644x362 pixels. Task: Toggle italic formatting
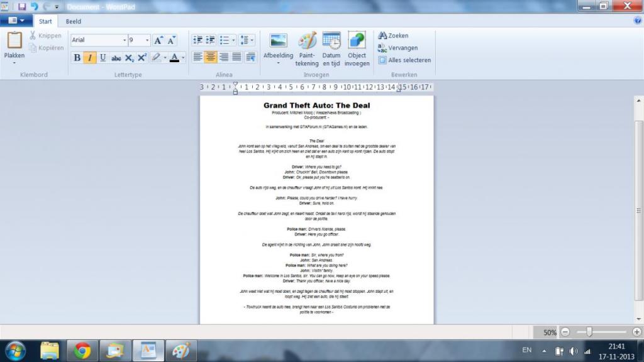pos(89,58)
